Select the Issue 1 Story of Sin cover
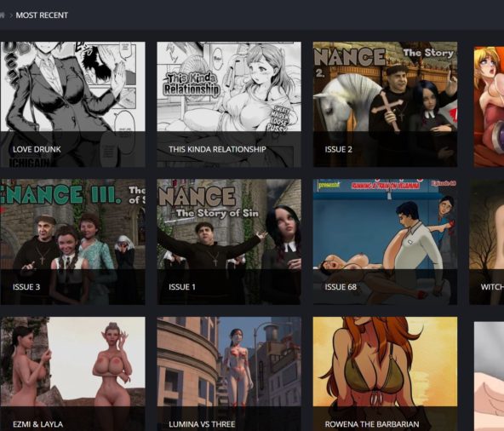This screenshot has height=431, width=504. [x=229, y=242]
